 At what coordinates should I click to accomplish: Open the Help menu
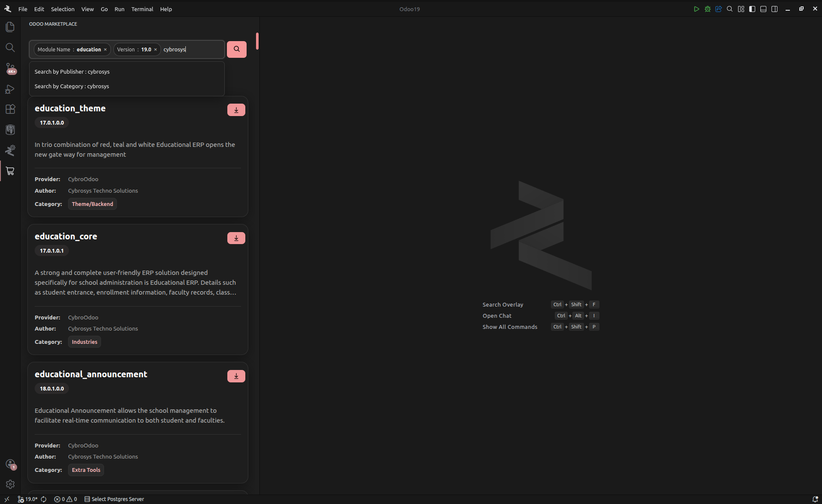(166, 9)
